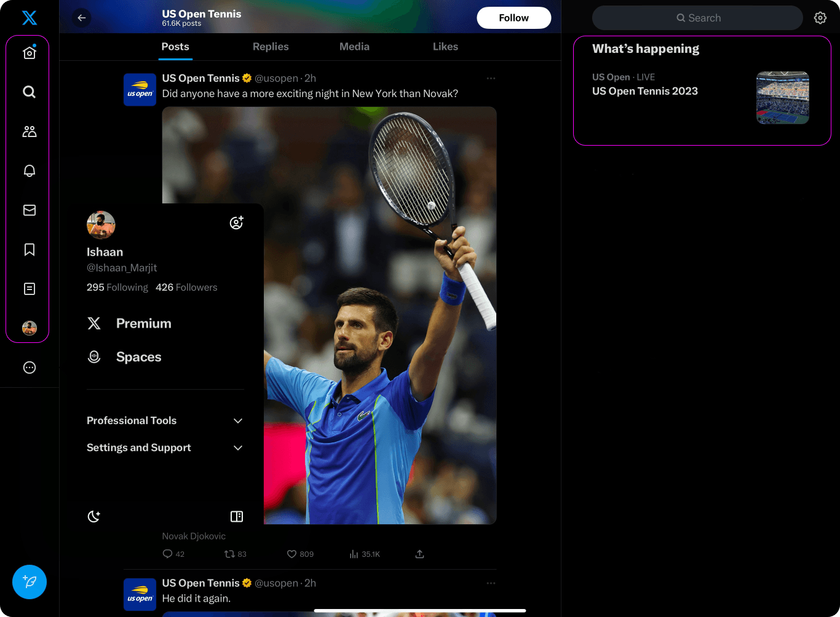Image resolution: width=840 pixels, height=617 pixels.
Task: Open the US Open stadium thumbnail
Action: [783, 98]
